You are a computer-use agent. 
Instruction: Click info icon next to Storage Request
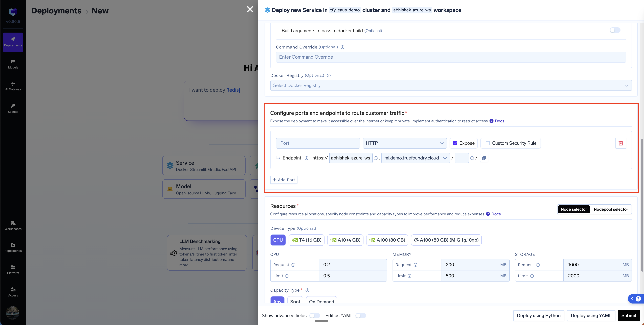click(538, 265)
